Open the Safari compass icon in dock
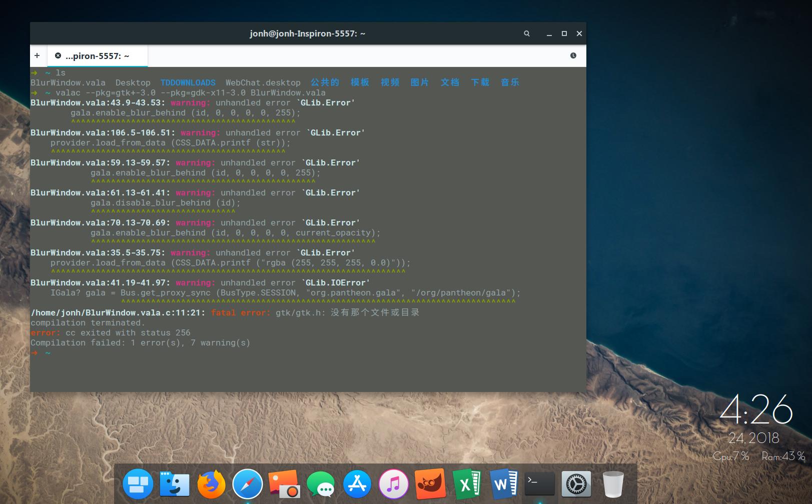Screen dimensions: 812x504 (247, 484)
